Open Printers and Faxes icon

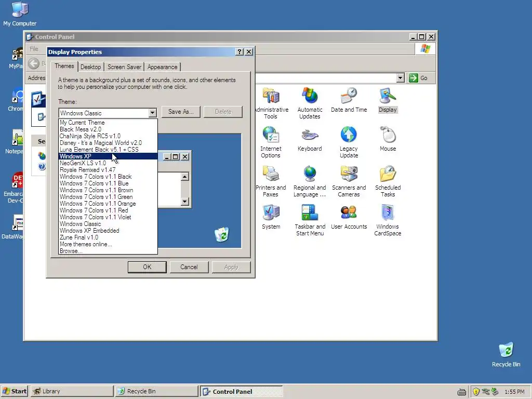(271, 181)
